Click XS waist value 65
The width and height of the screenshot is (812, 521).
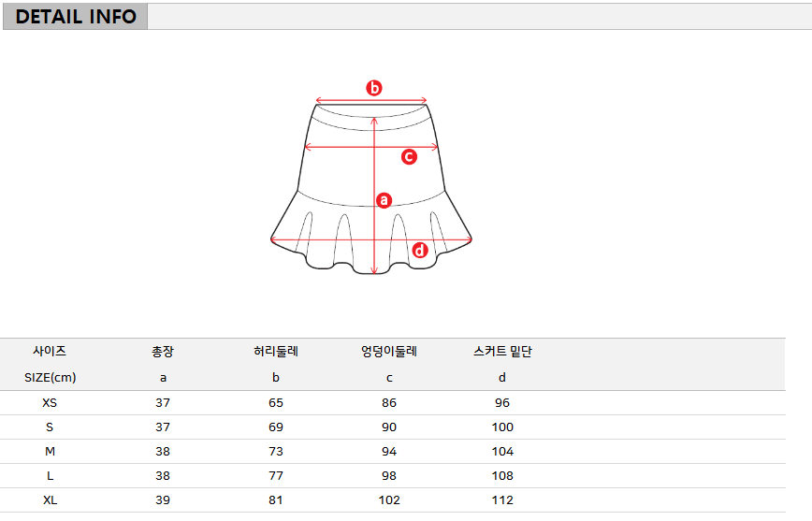point(275,403)
